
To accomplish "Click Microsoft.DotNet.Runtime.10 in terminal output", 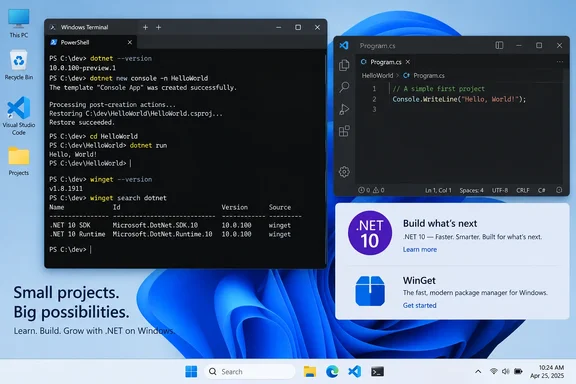I will (162, 234).
